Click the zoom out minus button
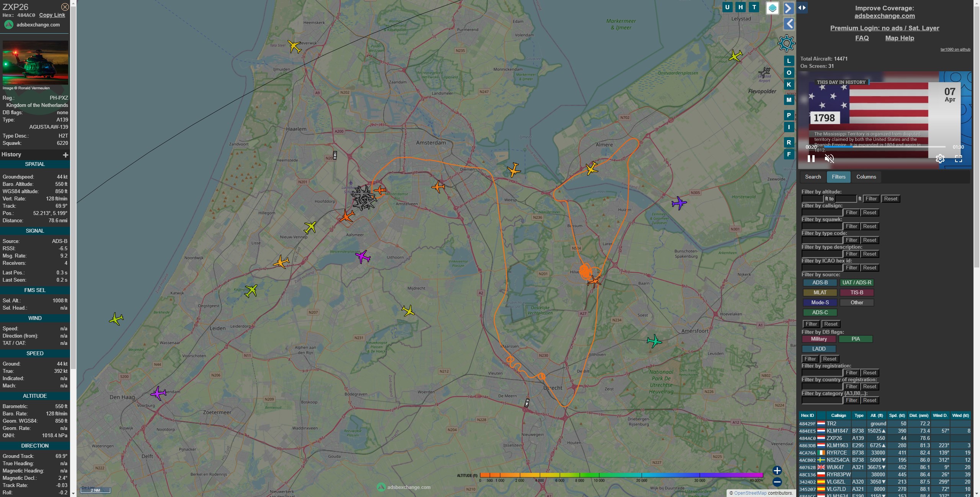Image resolution: width=980 pixels, height=497 pixels. 777,482
